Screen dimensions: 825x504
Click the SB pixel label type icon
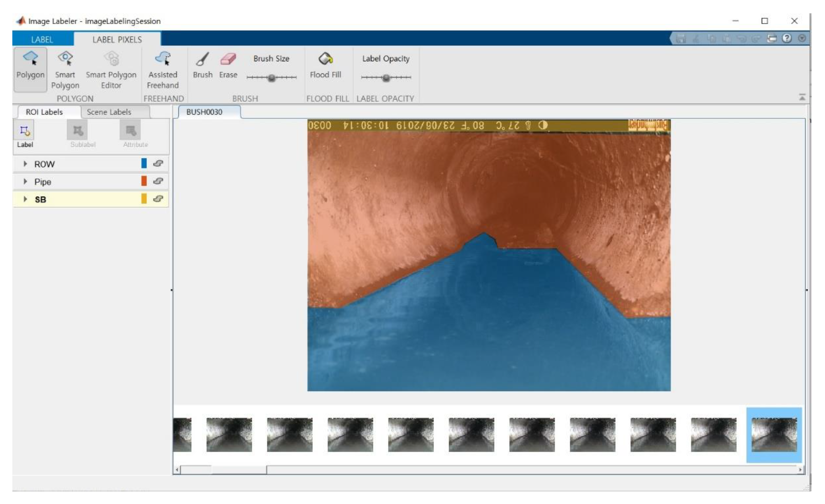pos(158,199)
